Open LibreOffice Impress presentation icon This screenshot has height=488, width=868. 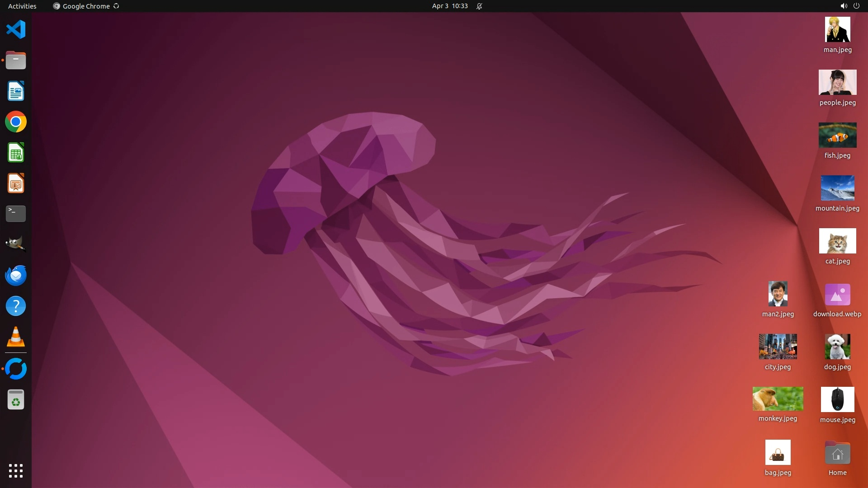point(16,183)
